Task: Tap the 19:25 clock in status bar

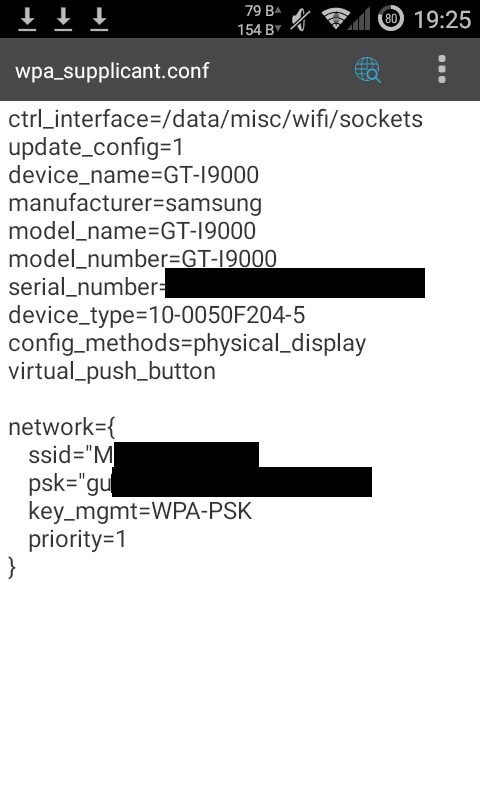Action: pyautogui.click(x=442, y=20)
